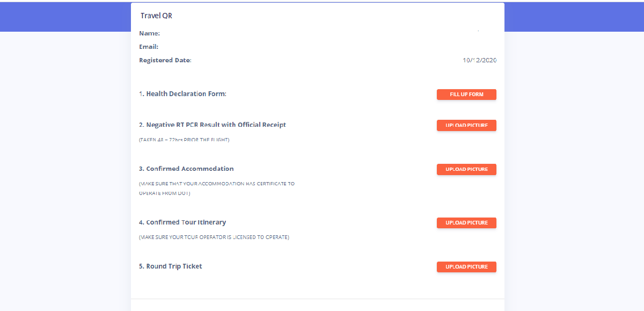Select the Email field label

point(149,47)
